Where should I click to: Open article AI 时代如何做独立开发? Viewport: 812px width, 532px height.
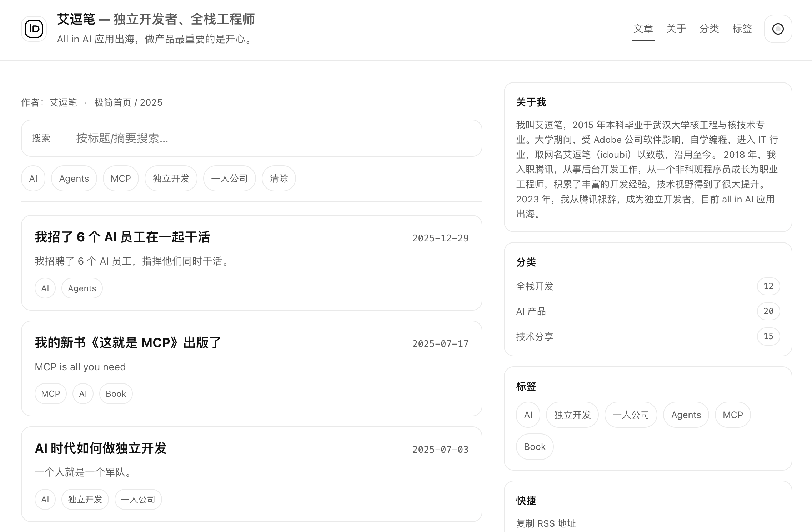(x=101, y=449)
